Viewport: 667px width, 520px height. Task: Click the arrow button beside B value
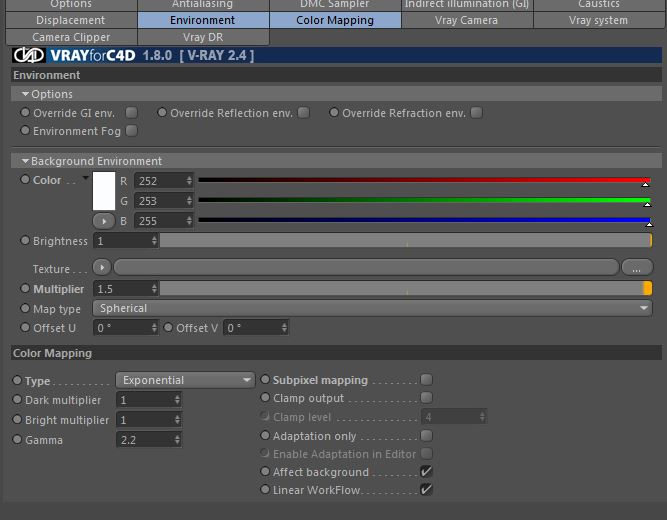[104, 221]
